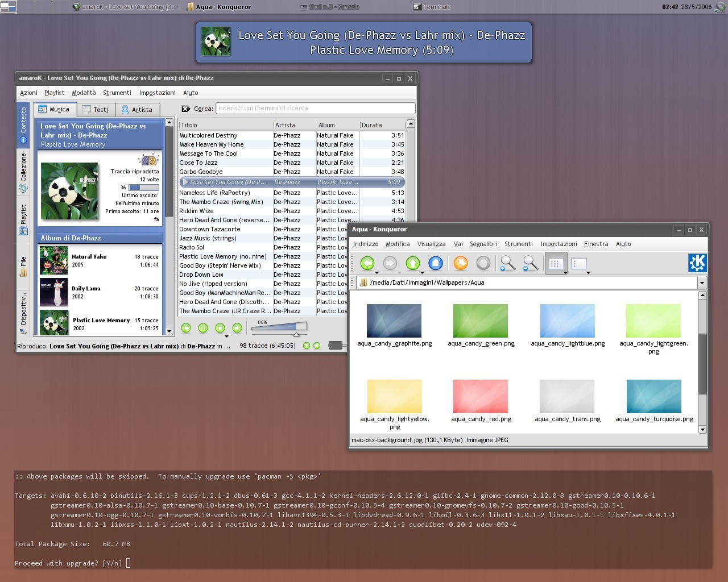Switch to the Artista tab
The width and height of the screenshot is (728, 582).
click(x=137, y=110)
